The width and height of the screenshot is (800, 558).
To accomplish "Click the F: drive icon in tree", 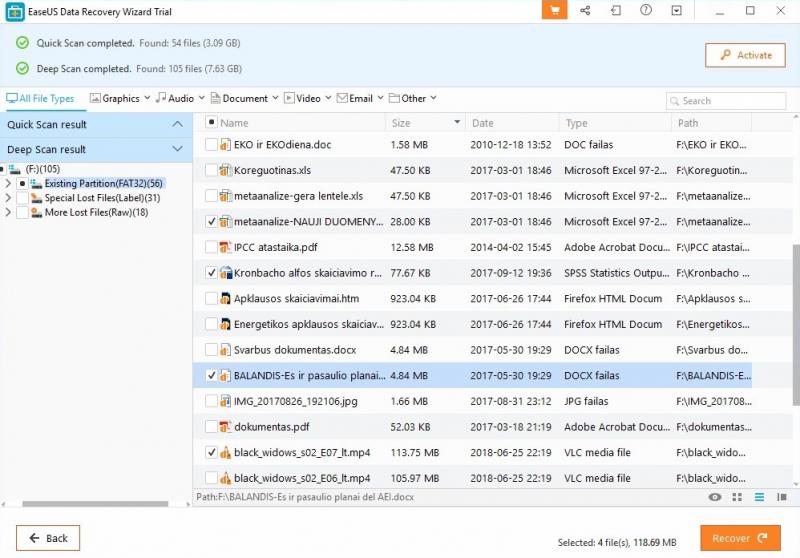I will 15,169.
